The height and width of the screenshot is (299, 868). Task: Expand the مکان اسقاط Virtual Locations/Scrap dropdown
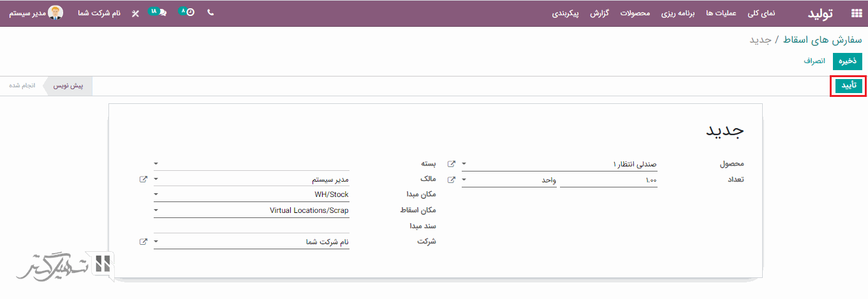(156, 210)
